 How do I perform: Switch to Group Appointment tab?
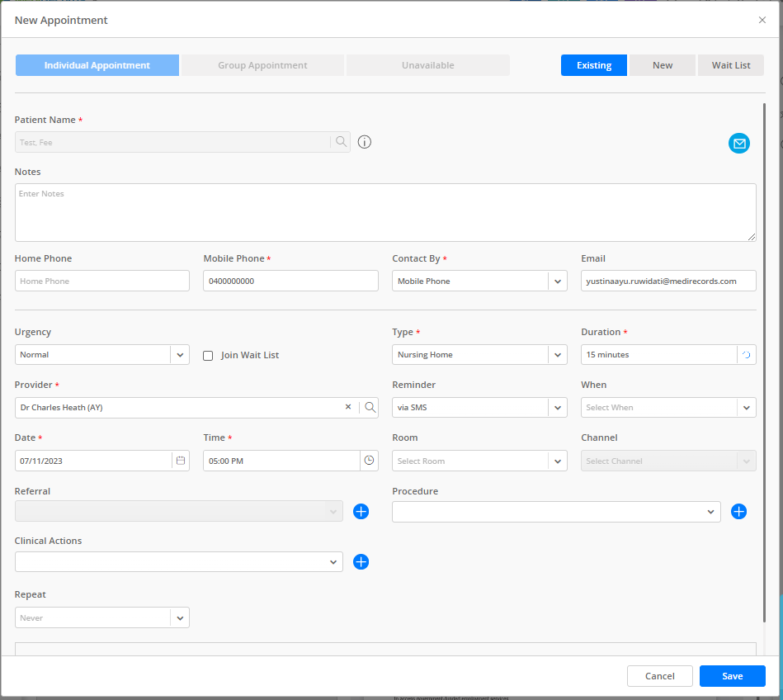(x=262, y=65)
